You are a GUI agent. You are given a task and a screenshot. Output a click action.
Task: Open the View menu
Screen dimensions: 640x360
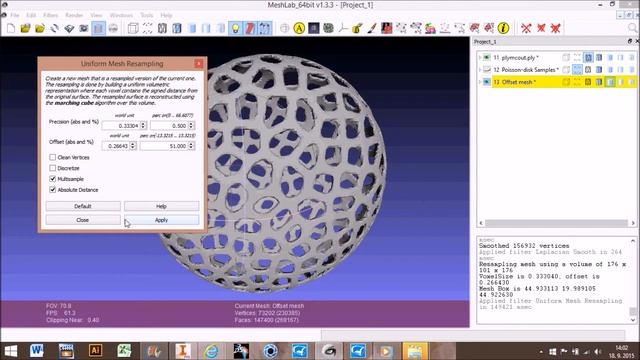pos(96,15)
